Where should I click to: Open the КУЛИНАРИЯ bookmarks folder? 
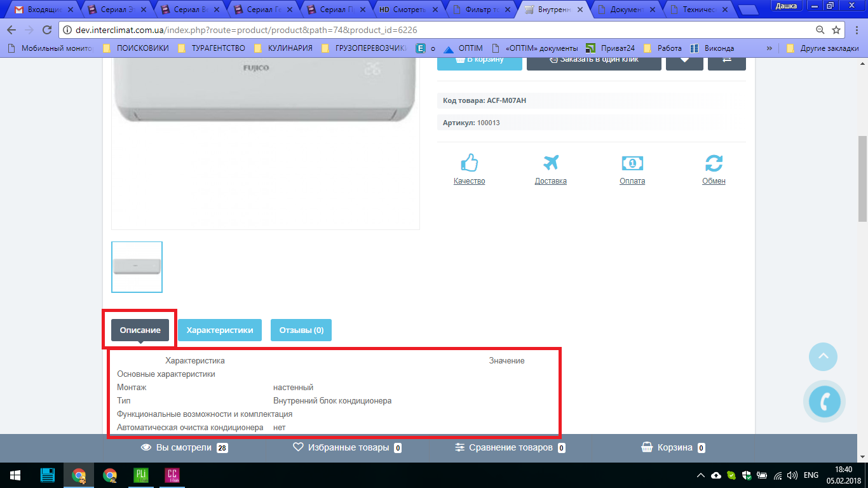coord(283,48)
